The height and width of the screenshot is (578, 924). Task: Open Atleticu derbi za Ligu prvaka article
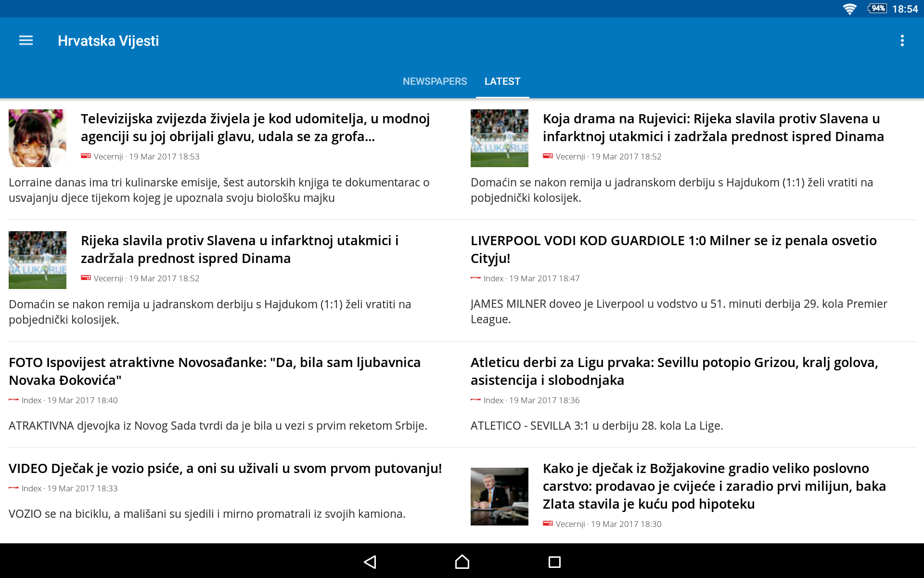[x=674, y=371]
